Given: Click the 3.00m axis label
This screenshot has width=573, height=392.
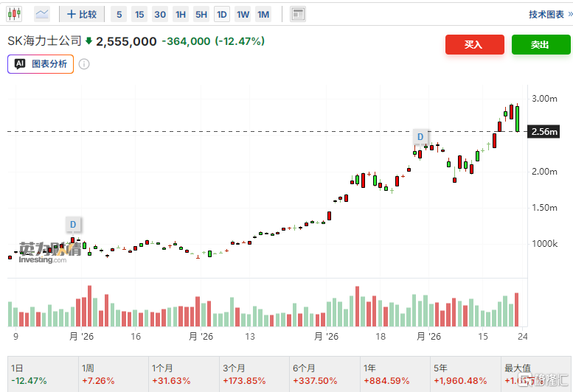Looking at the screenshot, I should pos(544,99).
